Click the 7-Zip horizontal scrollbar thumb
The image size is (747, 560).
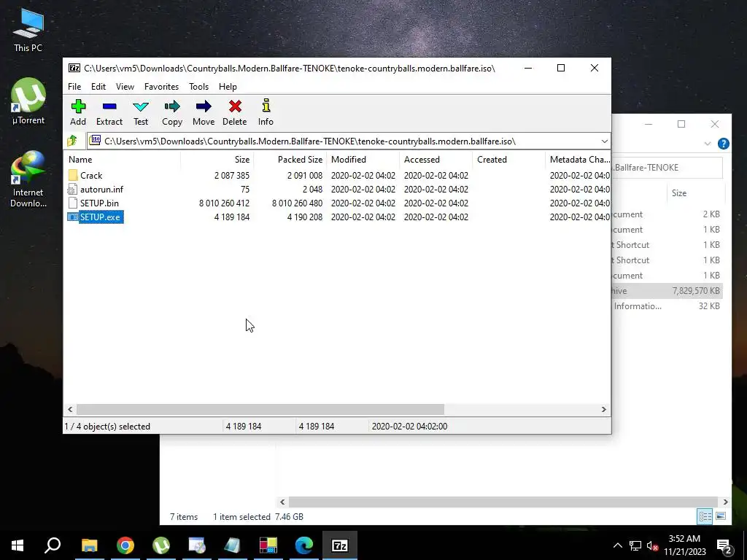tap(260, 410)
